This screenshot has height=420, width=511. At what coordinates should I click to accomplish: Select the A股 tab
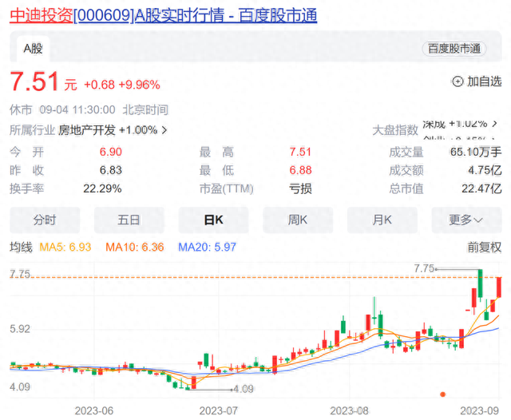click(34, 49)
